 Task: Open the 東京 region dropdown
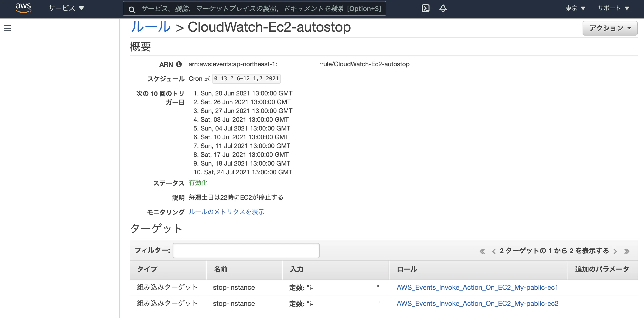(x=575, y=8)
